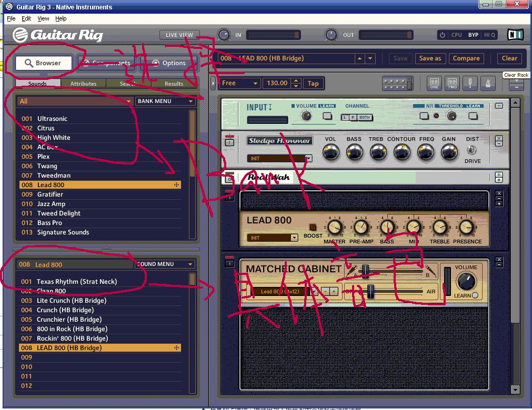Click the Native Instruments NI logo
Screen dimensions: 532x410
click(516, 35)
